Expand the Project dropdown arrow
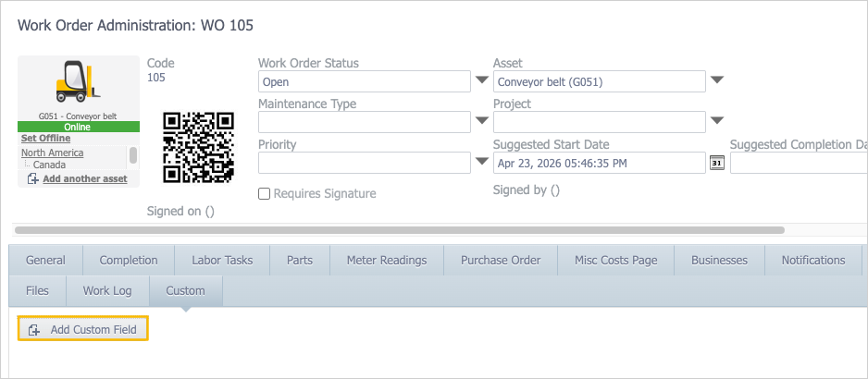This screenshot has height=379, width=868. 717,120
